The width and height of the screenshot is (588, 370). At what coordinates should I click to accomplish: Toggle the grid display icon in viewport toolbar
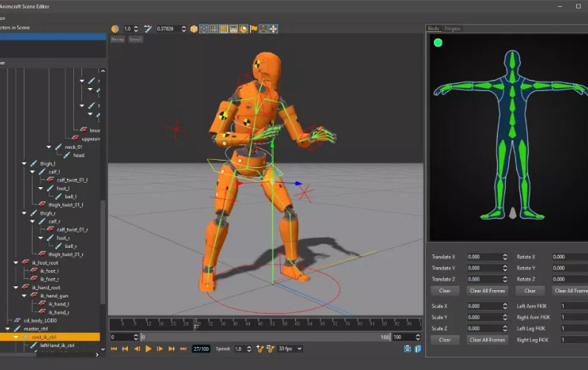[214, 29]
